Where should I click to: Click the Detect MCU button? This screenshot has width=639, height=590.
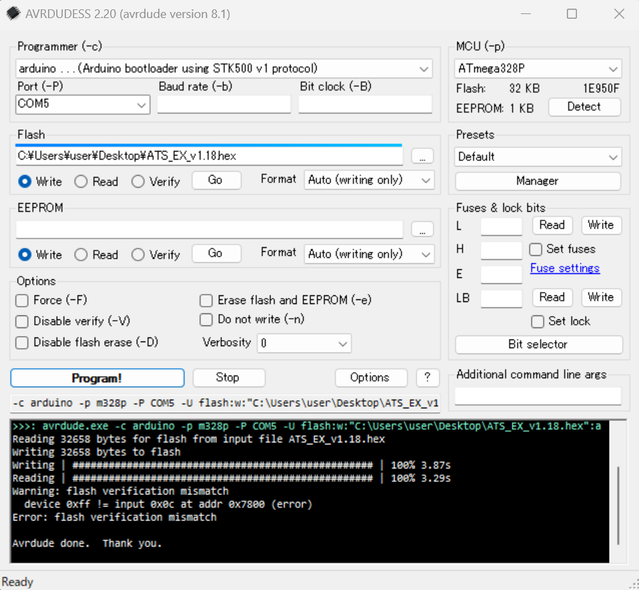point(584,107)
